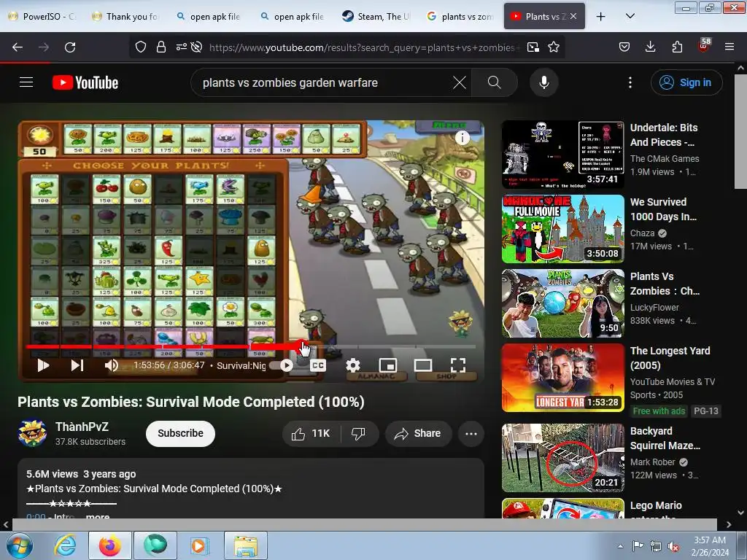Open the Windows Start menu

pos(20,545)
